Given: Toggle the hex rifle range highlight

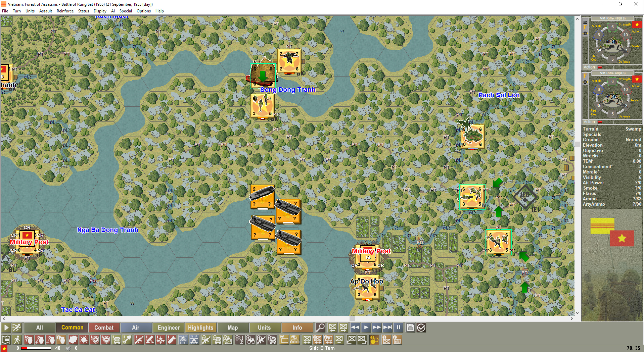Looking at the screenshot, I should [261, 340].
